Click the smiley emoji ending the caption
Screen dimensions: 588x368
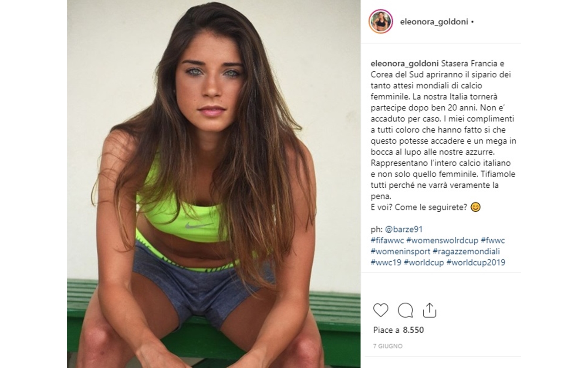pos(476,207)
